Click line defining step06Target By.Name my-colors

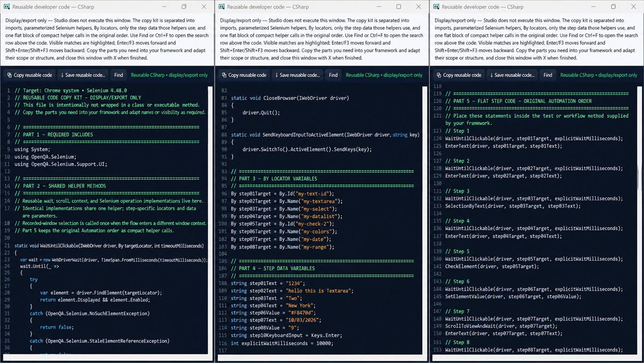coord(282,232)
